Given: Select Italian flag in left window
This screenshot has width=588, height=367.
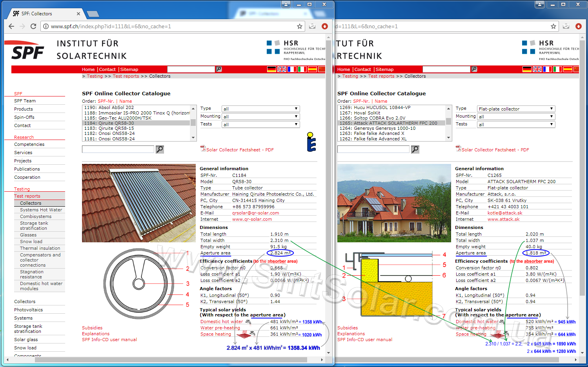Looking at the screenshot, I should tap(302, 69).
